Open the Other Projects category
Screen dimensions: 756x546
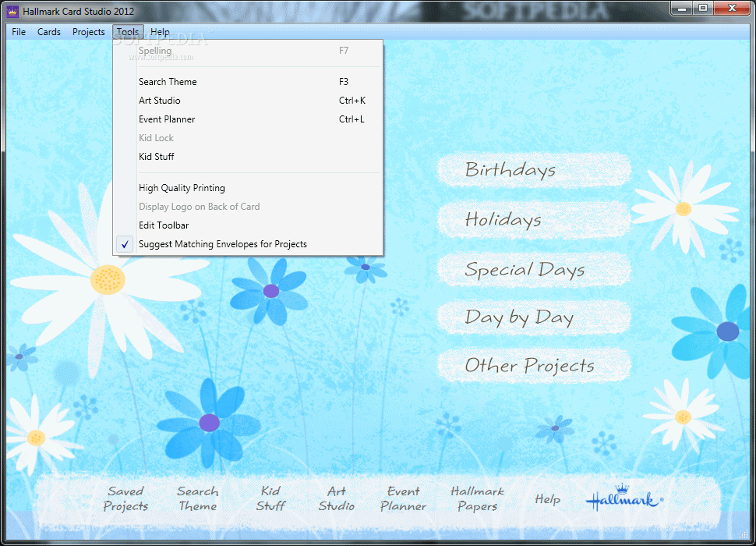tap(534, 365)
